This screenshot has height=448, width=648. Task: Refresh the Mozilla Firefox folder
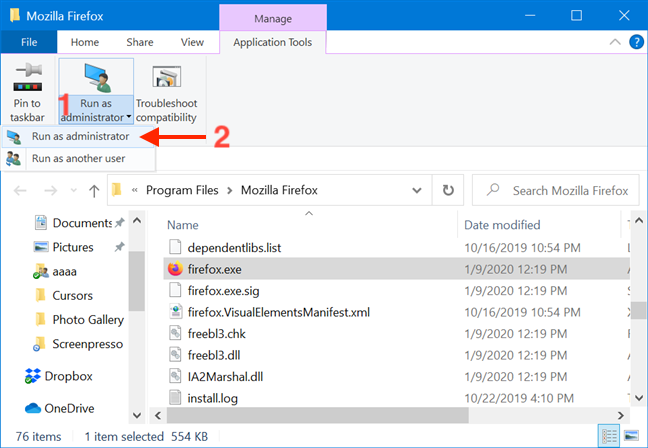point(448,191)
